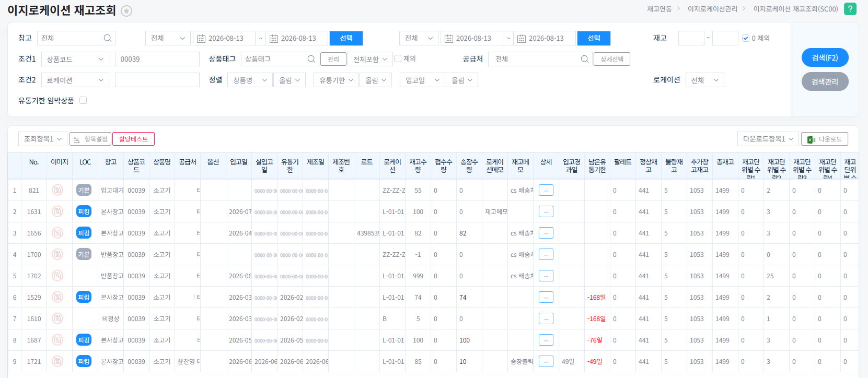Click the 재고 maximum value input

pyautogui.click(x=725, y=38)
